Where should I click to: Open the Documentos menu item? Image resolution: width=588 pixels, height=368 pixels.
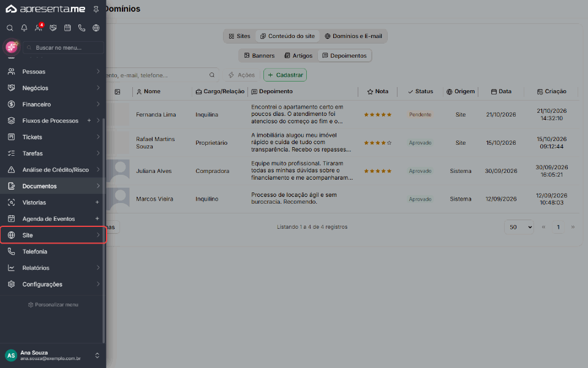(53, 186)
